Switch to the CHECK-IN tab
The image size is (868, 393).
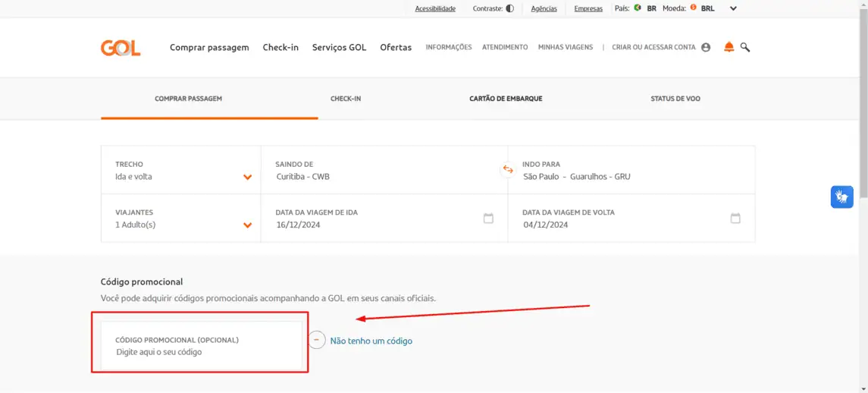click(x=346, y=99)
